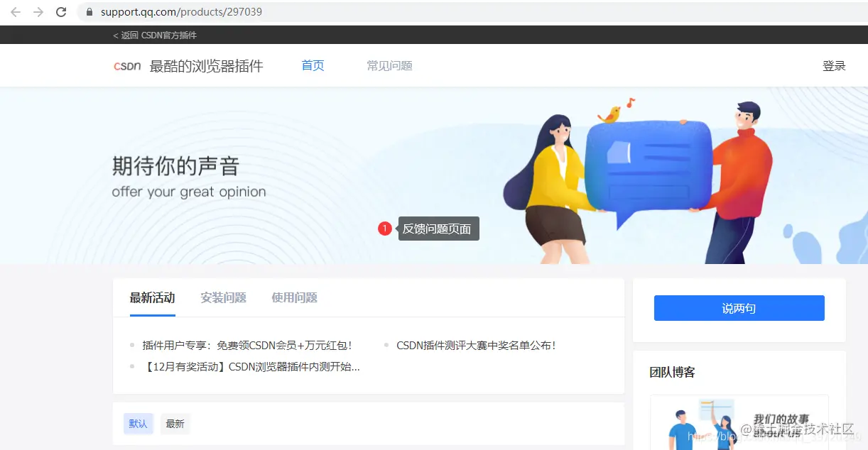Click the padlock icon in address bar

click(x=89, y=12)
